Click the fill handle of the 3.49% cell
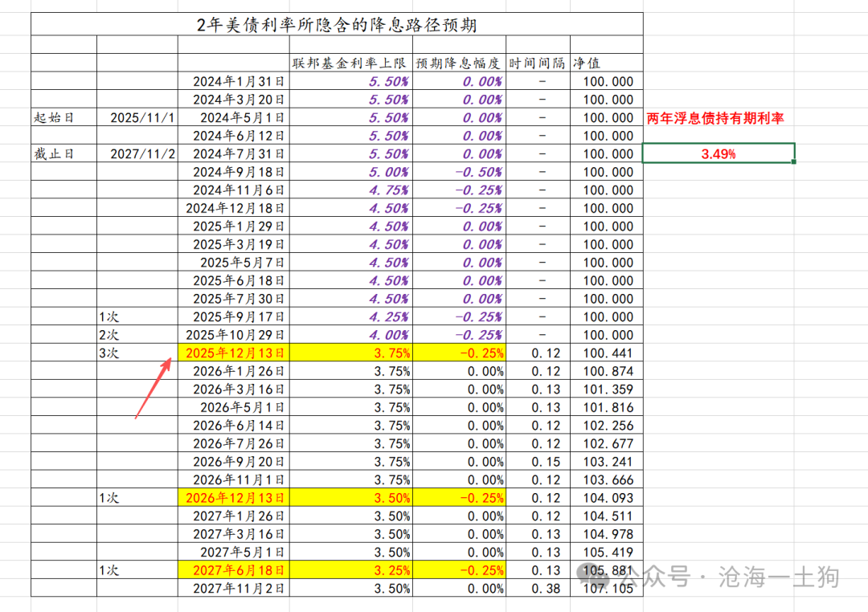868x612 pixels. tap(794, 162)
